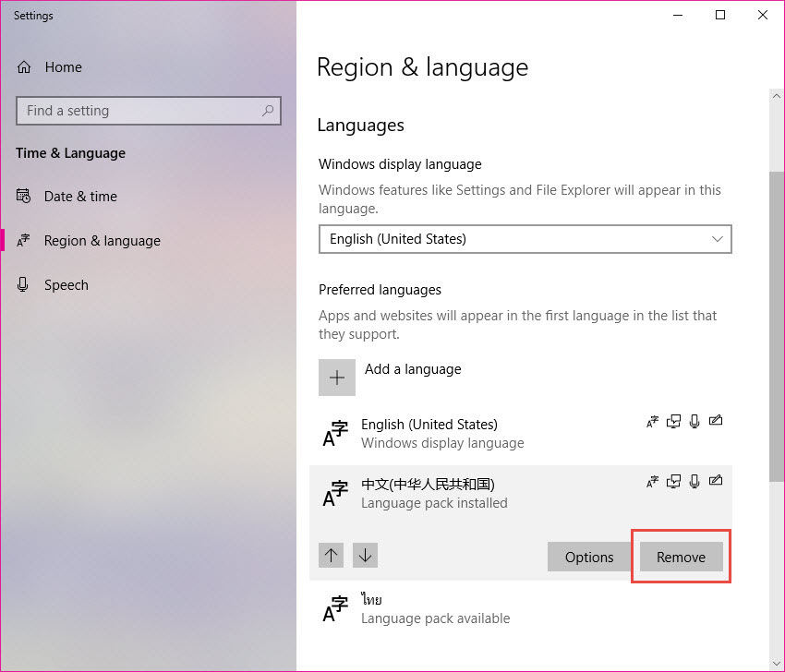Click the Add a language label

point(413,369)
